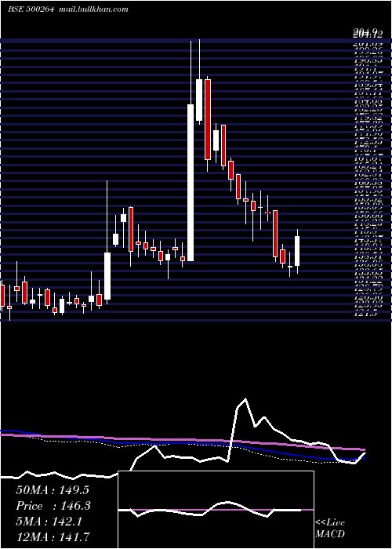Click the '5MA : 142.1' reading
Viewport: 392px width, 549px height.
point(49,522)
